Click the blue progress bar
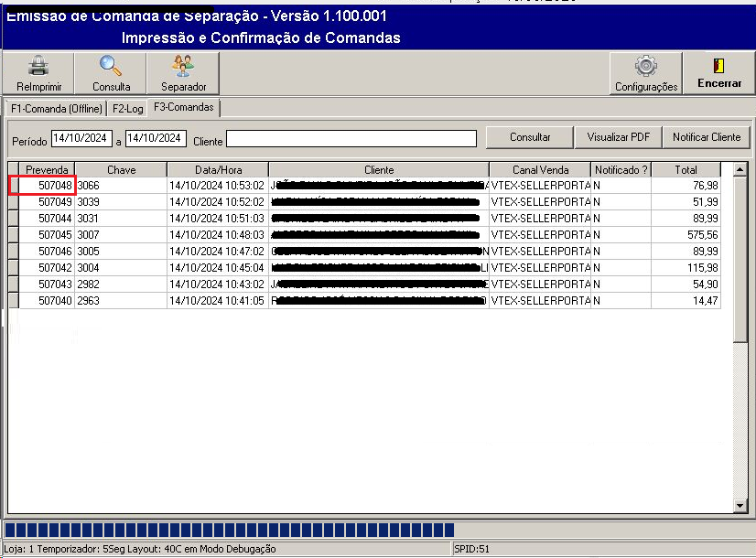The width and height of the screenshot is (756, 558). [x=230, y=530]
